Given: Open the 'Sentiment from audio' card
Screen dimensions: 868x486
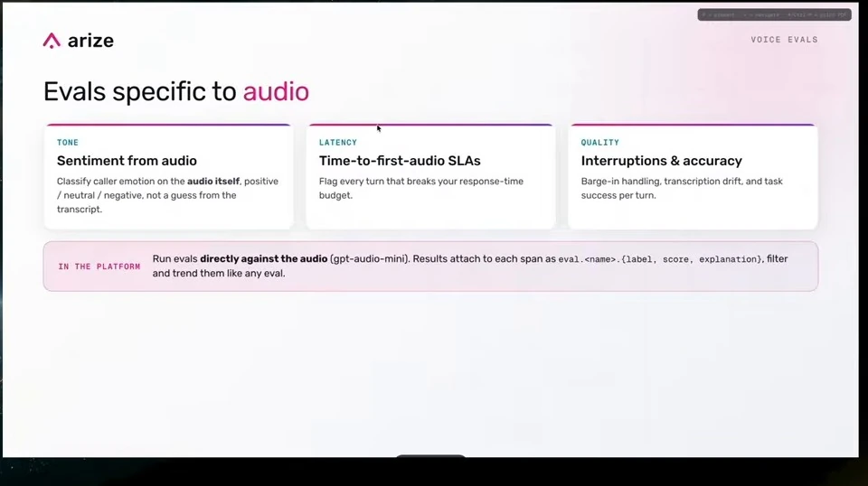Looking at the screenshot, I should pos(169,176).
